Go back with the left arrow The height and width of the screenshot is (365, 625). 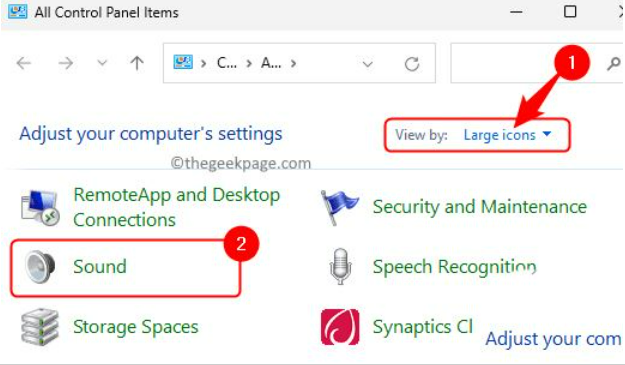pyautogui.click(x=24, y=63)
